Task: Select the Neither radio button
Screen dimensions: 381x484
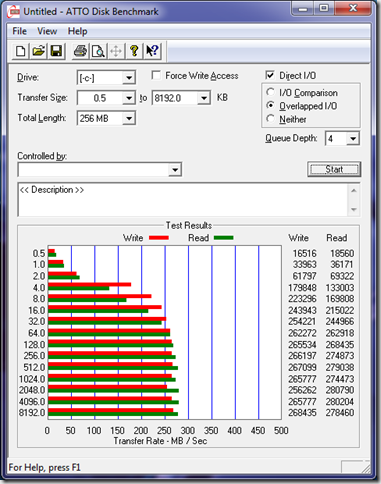Action: click(270, 119)
